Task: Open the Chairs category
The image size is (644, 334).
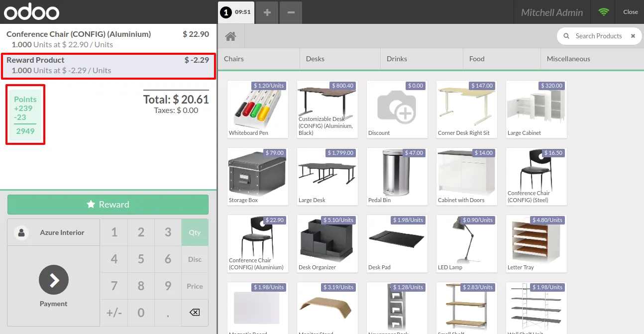Action: tap(259, 59)
